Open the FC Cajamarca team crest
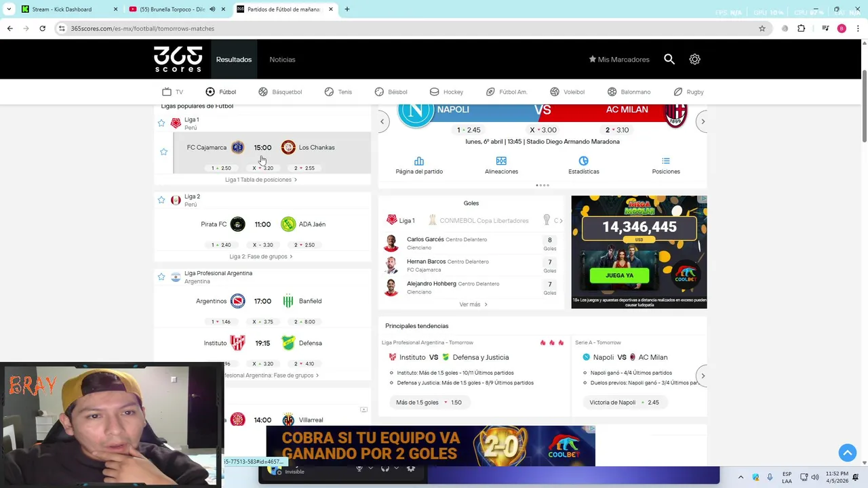Image resolution: width=868 pixels, height=488 pixels. [x=237, y=147]
